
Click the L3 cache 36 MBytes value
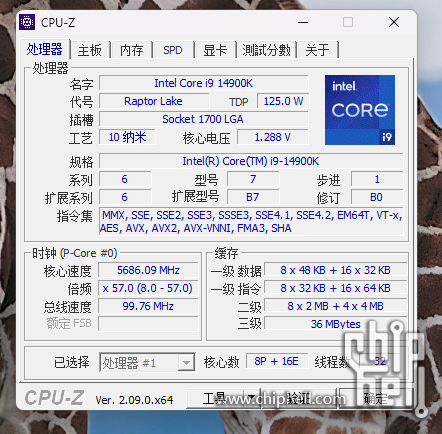pyautogui.click(x=336, y=324)
